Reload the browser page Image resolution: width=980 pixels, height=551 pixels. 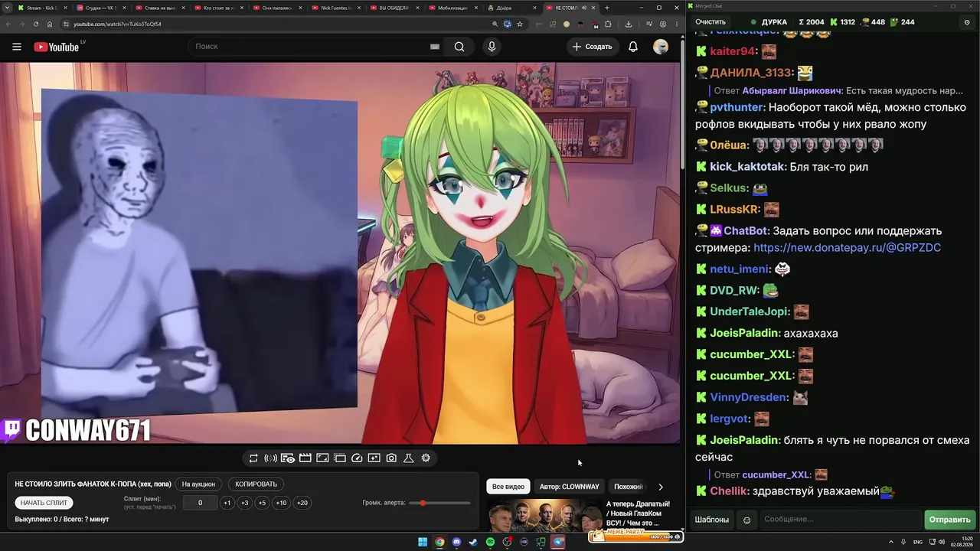[x=35, y=24]
